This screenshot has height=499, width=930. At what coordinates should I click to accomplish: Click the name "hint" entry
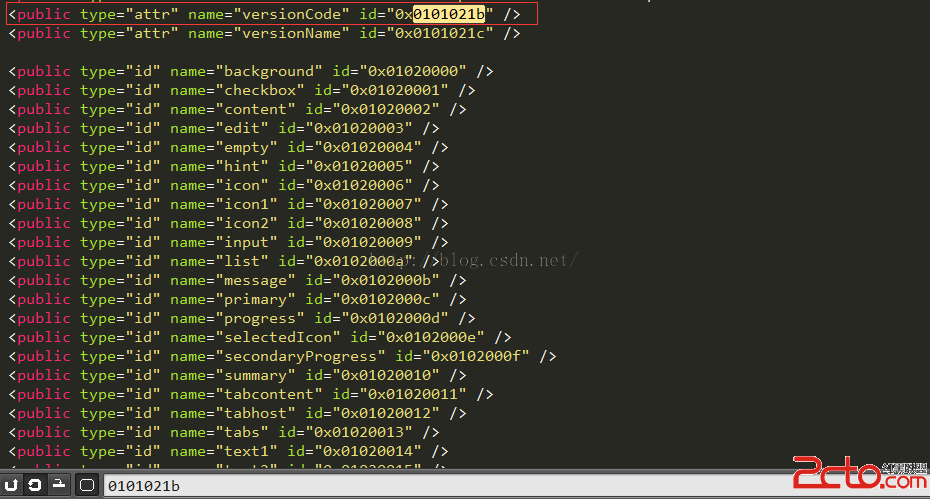coord(241,166)
